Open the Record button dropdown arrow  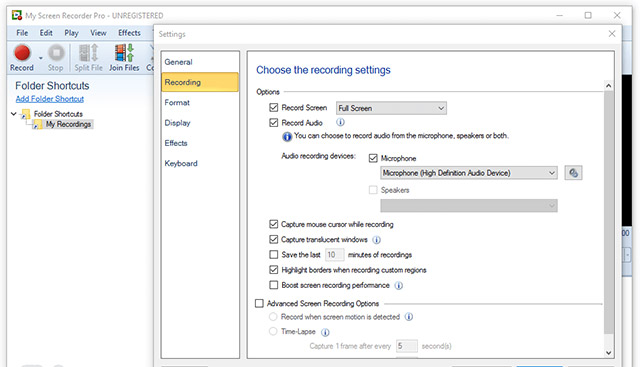click(40, 58)
